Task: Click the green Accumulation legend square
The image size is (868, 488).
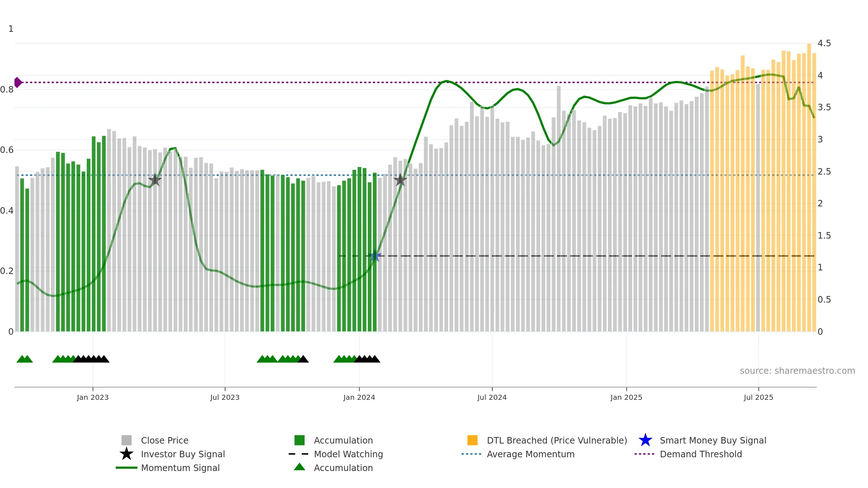Action: pyautogui.click(x=299, y=440)
